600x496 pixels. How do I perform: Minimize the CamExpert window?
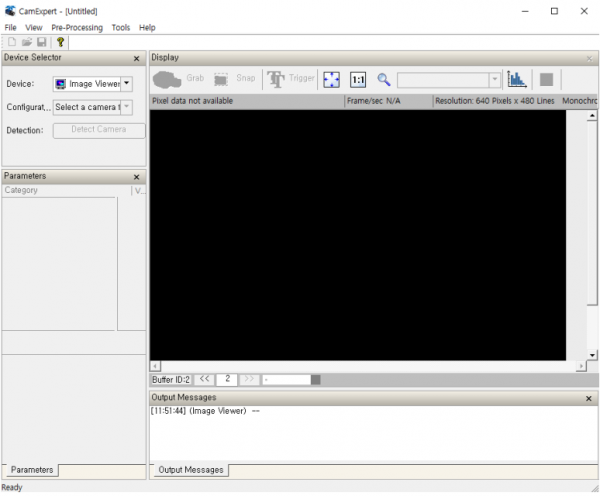point(525,11)
